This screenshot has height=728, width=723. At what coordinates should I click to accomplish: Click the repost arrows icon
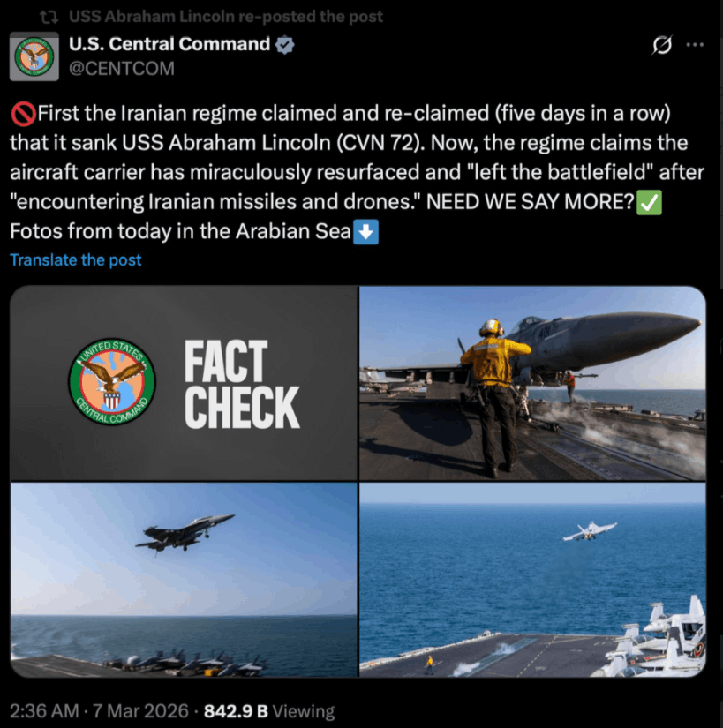(x=49, y=17)
